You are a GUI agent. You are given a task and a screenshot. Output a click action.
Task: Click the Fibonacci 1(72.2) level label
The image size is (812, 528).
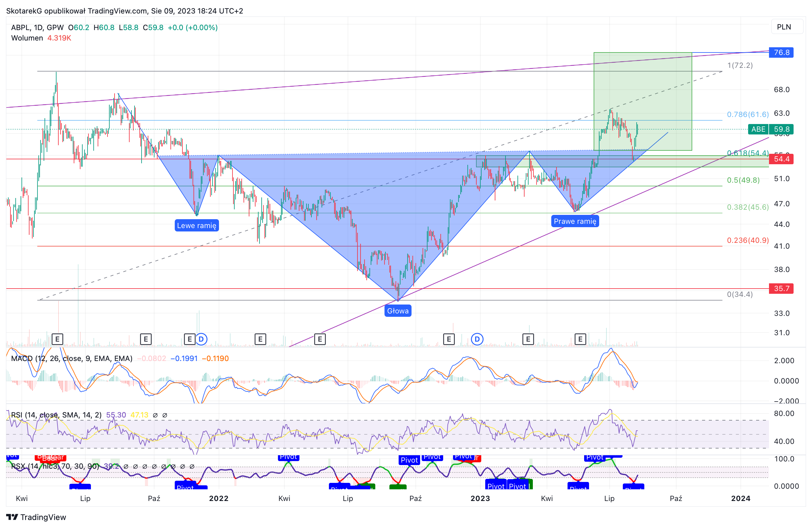[x=740, y=65]
